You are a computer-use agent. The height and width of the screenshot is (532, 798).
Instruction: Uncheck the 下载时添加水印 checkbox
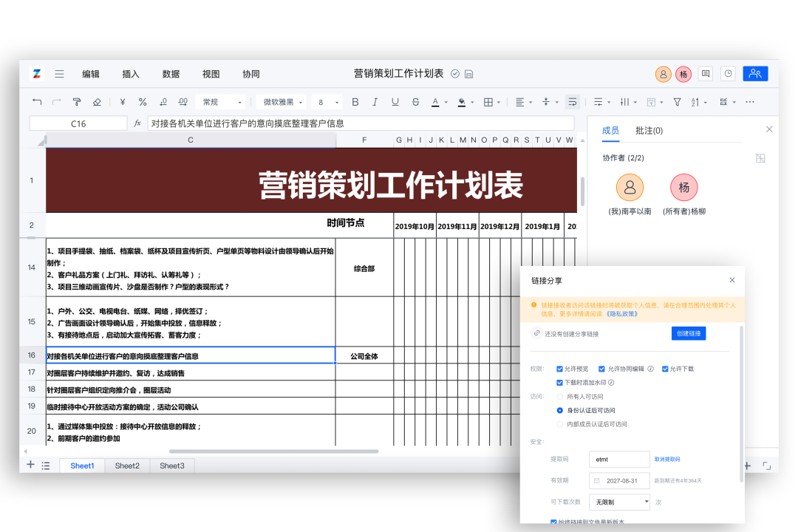tap(559, 383)
